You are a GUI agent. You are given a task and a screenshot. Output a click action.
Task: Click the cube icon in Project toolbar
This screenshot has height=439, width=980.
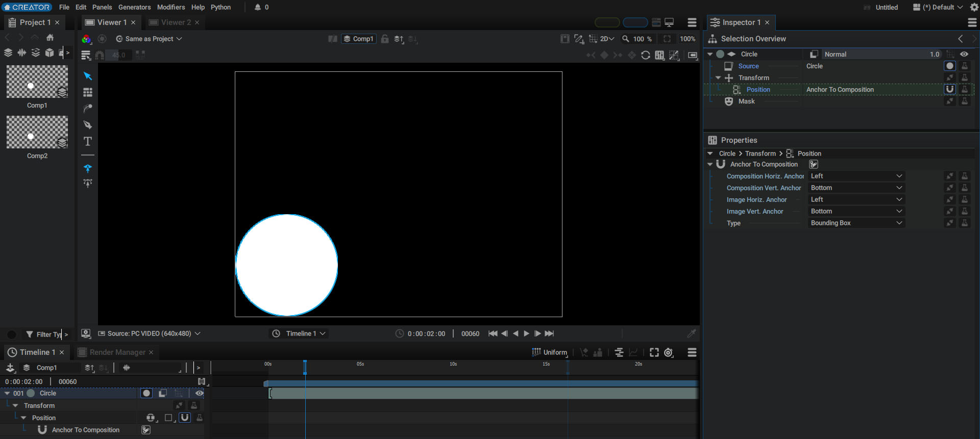[x=50, y=53]
